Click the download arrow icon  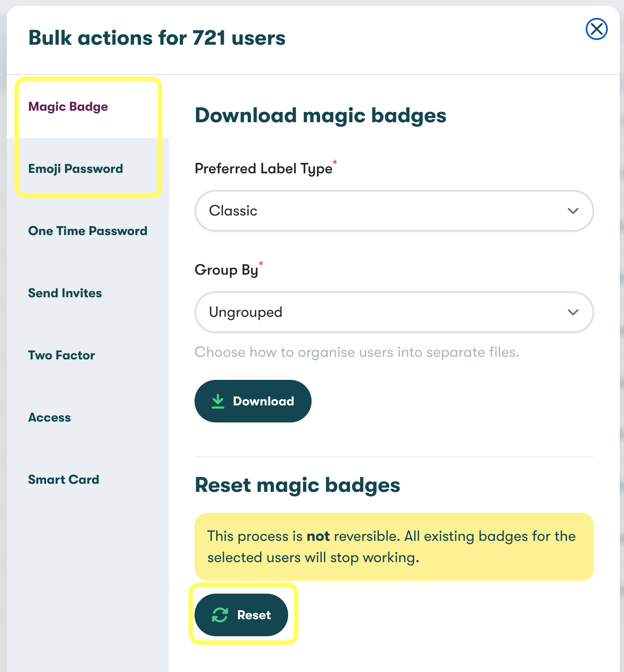point(218,401)
